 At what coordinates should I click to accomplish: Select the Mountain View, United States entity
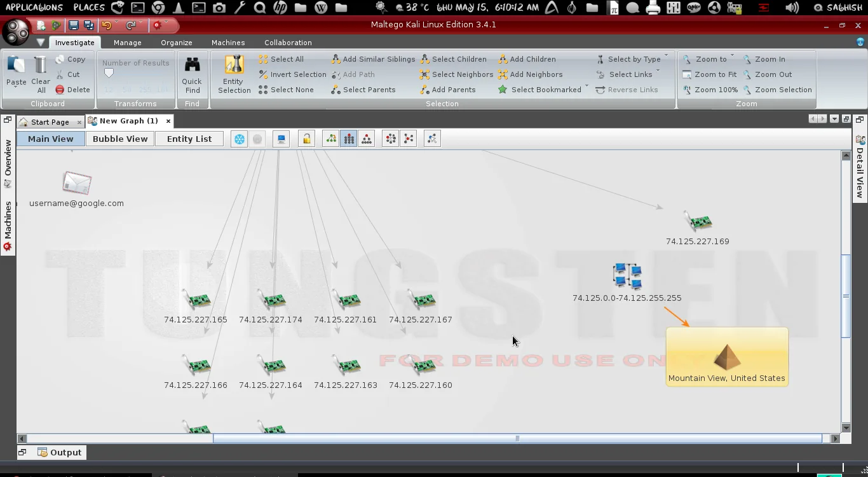(x=727, y=357)
